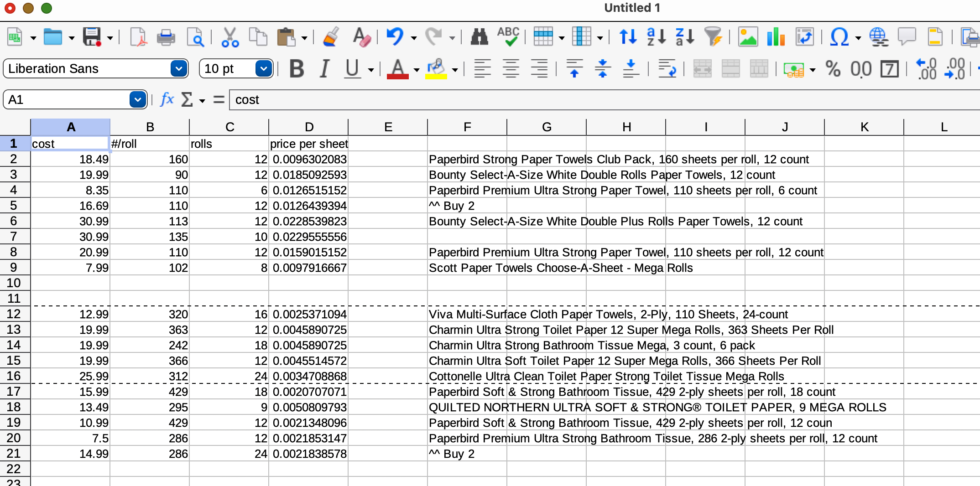Image resolution: width=980 pixels, height=486 pixels.
Task: Apply red font color
Action: 397,69
